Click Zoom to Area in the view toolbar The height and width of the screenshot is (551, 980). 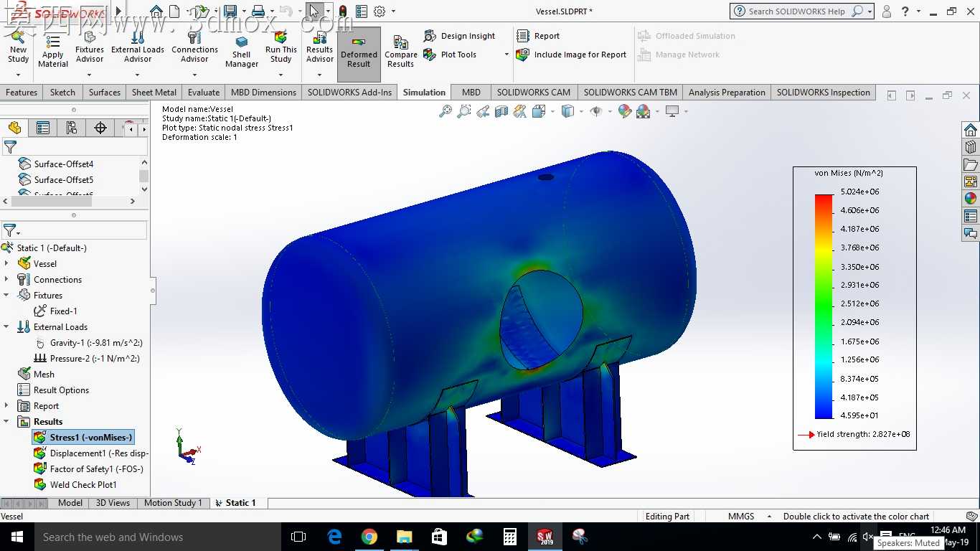pyautogui.click(x=464, y=111)
